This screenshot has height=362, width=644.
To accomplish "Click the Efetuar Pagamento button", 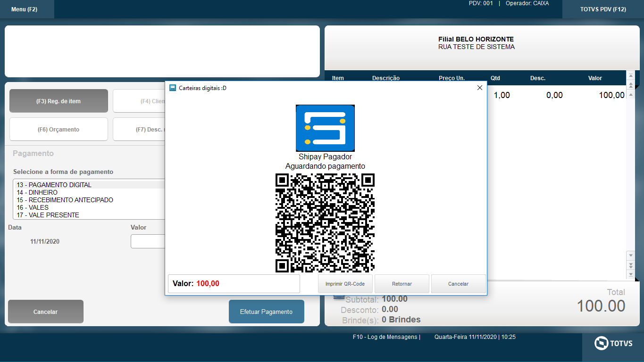I will 267,312.
